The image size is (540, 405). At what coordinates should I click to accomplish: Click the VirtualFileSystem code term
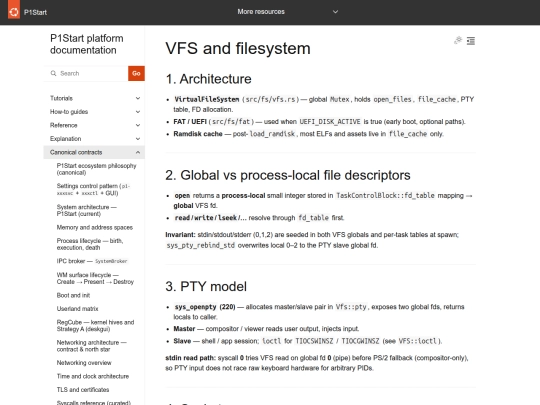pos(207,100)
